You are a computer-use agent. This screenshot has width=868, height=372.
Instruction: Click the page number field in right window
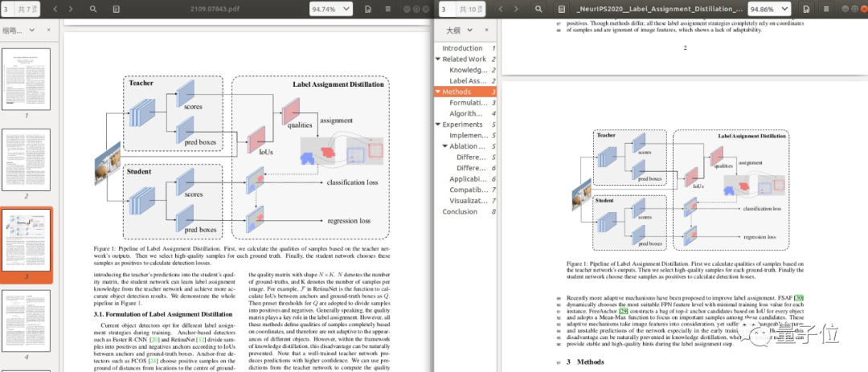pos(445,9)
